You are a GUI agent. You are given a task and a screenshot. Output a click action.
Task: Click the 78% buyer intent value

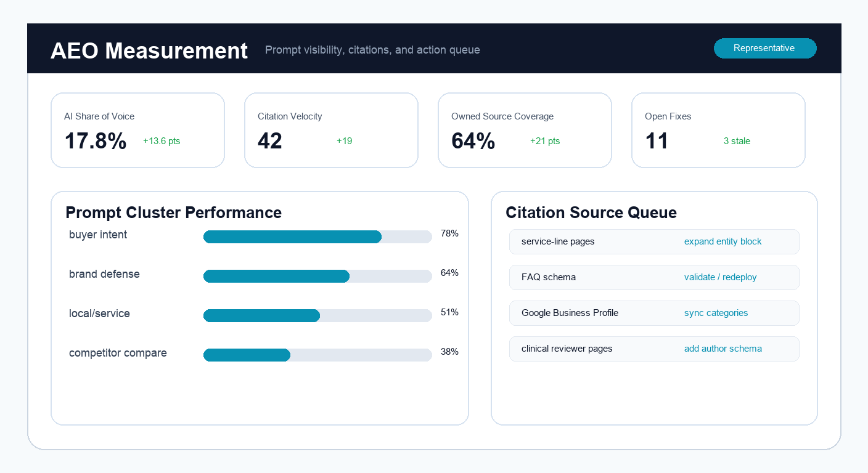(449, 233)
